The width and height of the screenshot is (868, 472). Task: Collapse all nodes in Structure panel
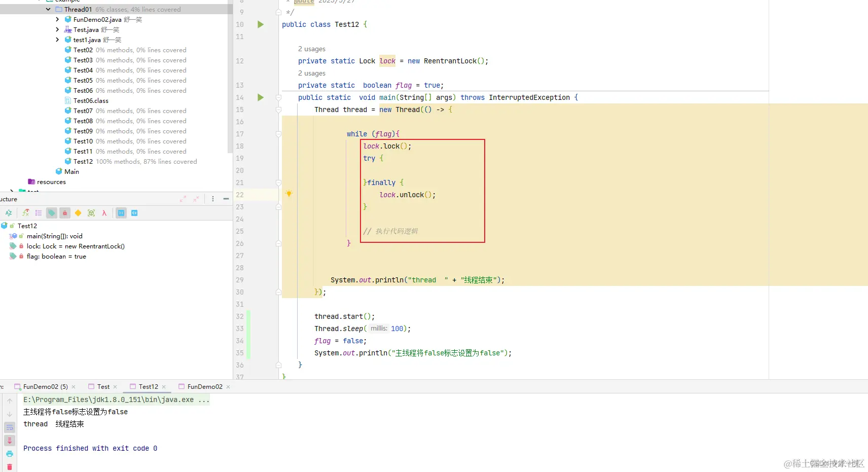click(196, 199)
